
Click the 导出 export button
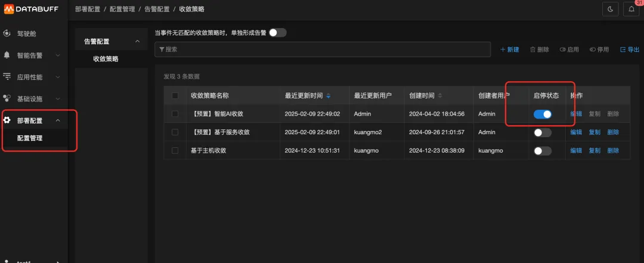point(630,49)
